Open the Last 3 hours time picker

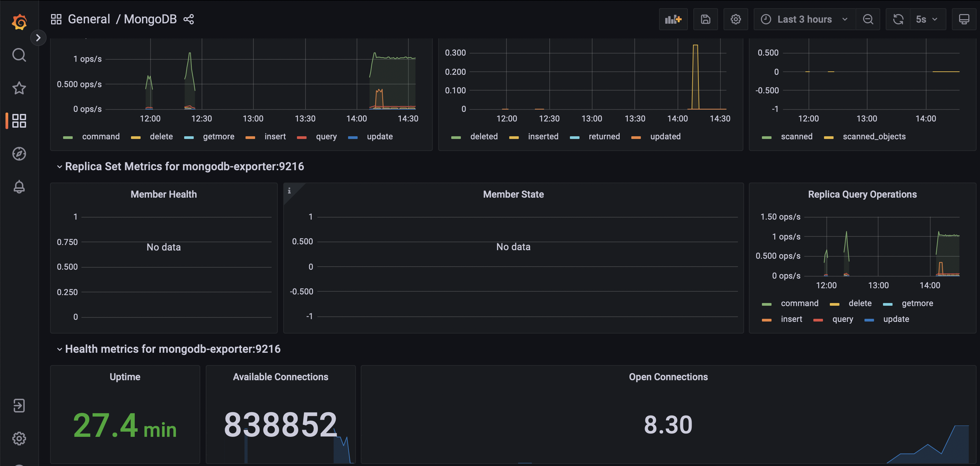click(x=804, y=20)
